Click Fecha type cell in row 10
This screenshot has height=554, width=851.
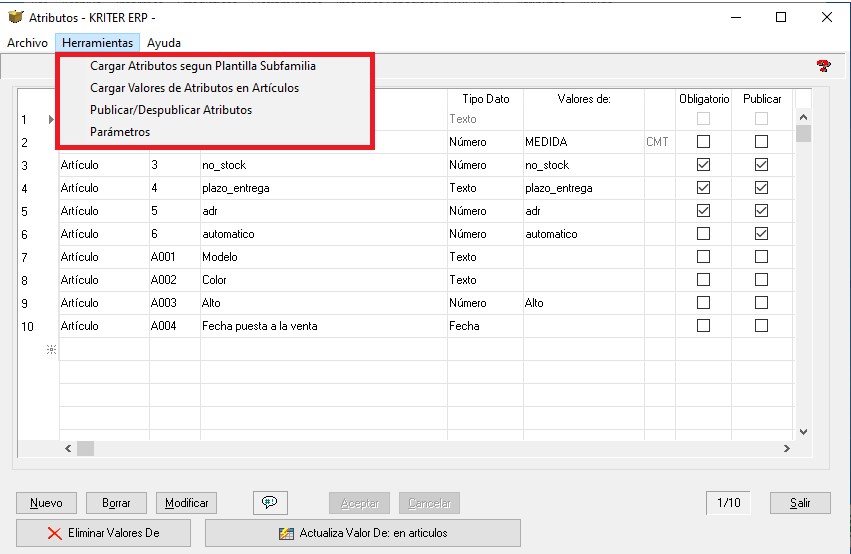pyautogui.click(x=486, y=326)
